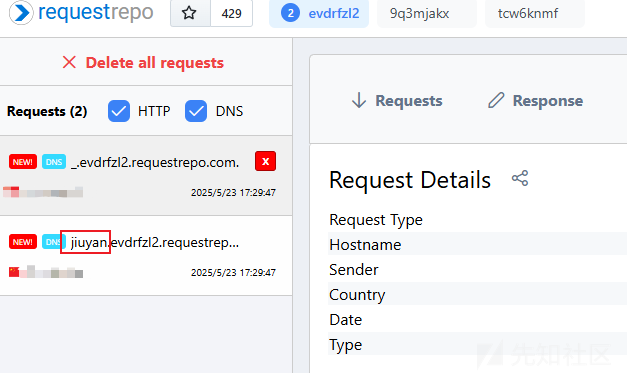Image resolution: width=627 pixels, height=373 pixels.
Task: Click the Hostname row label
Action: (365, 245)
